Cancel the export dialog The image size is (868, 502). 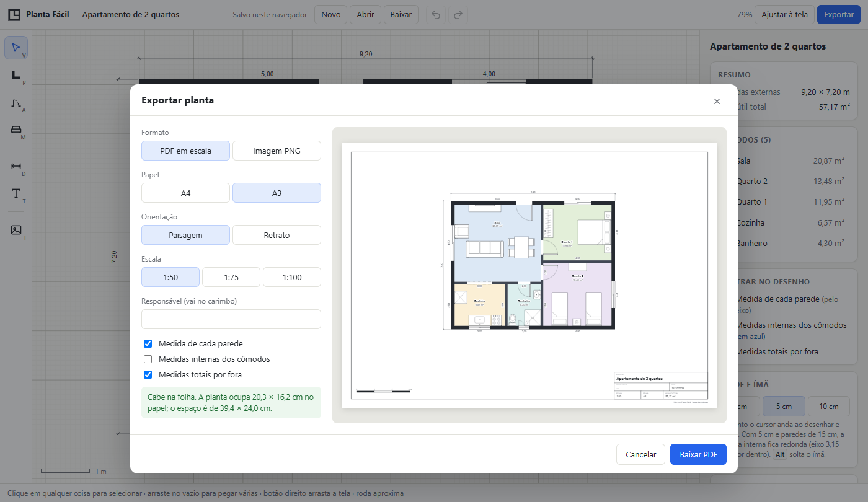(640, 454)
